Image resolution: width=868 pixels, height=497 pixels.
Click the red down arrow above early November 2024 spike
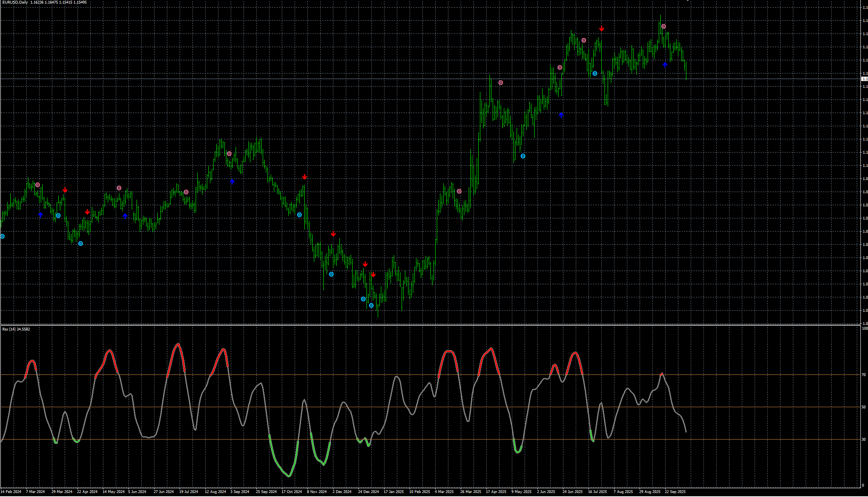click(x=305, y=177)
